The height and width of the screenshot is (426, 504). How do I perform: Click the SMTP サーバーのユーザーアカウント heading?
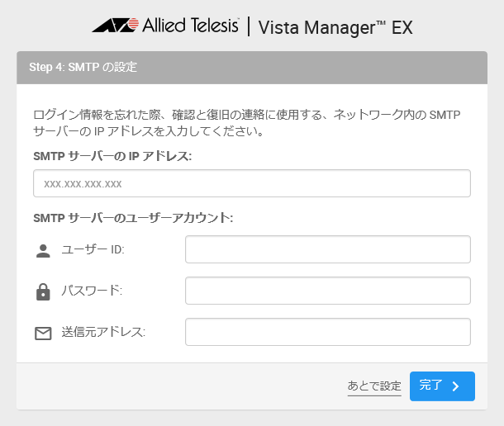(133, 218)
